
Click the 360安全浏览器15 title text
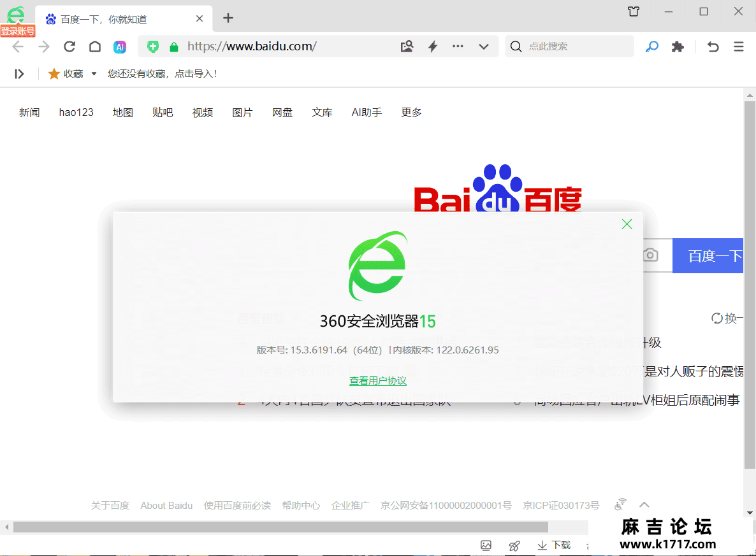tap(378, 322)
